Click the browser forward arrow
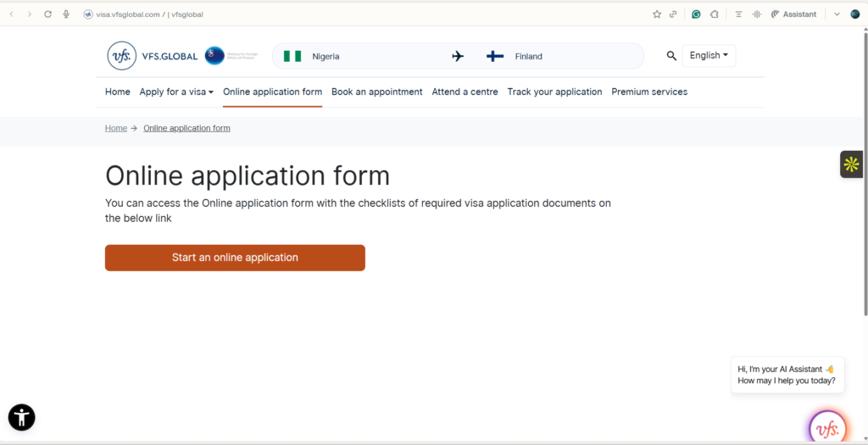868x445 pixels. point(30,14)
